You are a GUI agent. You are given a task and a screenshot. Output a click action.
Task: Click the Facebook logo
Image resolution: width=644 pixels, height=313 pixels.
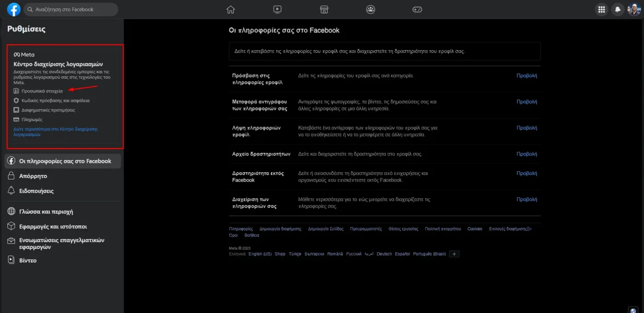[x=14, y=9]
